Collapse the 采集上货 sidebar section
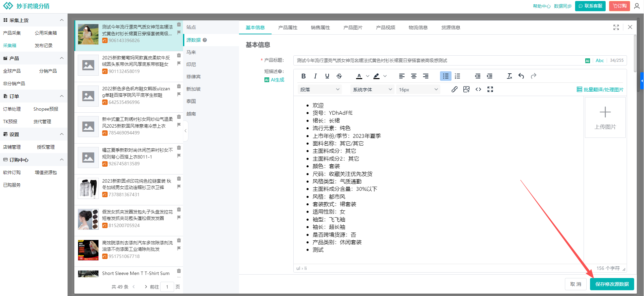Viewport: 644px width, 296px height. click(x=61, y=20)
